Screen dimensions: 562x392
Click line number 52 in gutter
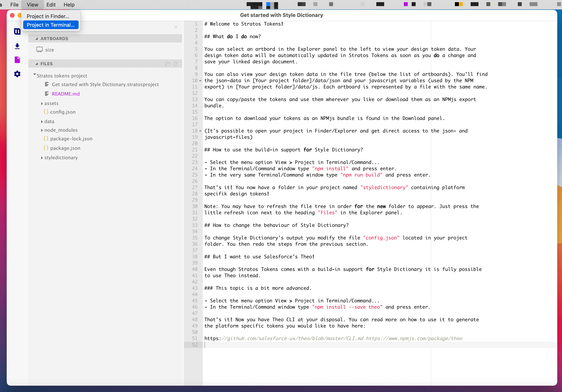pyautogui.click(x=195, y=344)
